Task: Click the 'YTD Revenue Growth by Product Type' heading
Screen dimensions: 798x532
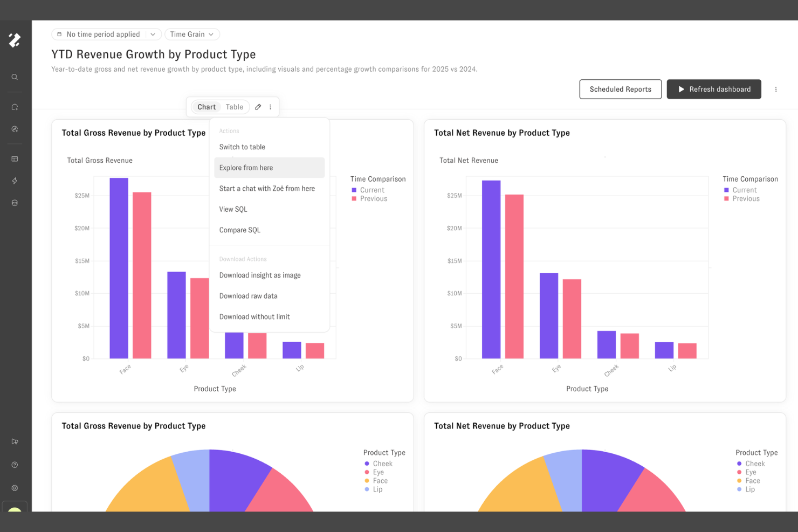Action: [154, 54]
